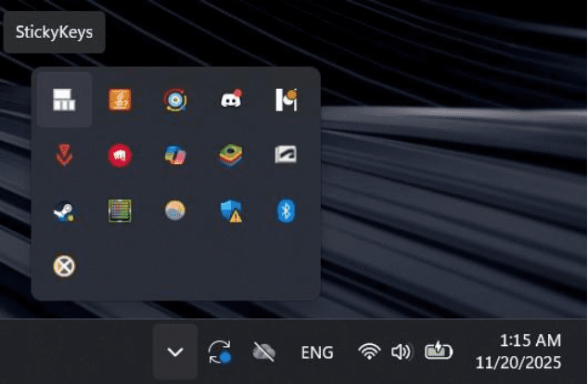
Task: Open Discord from the tray
Action: click(x=231, y=99)
